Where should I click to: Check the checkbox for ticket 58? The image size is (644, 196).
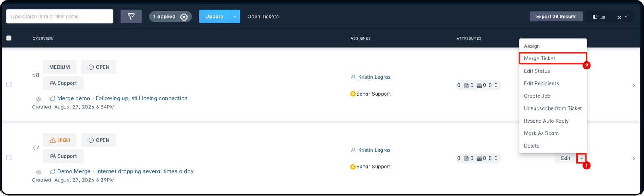(x=9, y=85)
